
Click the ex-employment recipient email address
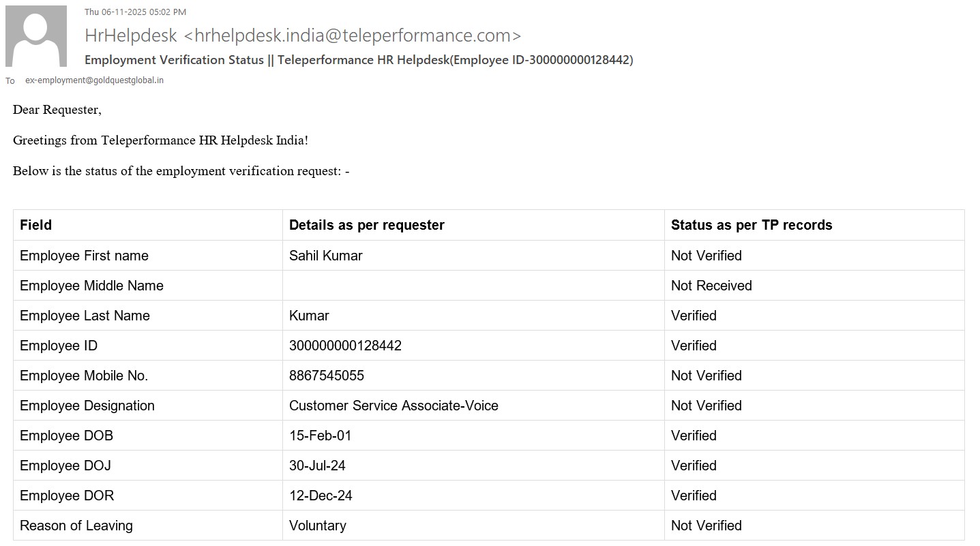[x=94, y=80]
